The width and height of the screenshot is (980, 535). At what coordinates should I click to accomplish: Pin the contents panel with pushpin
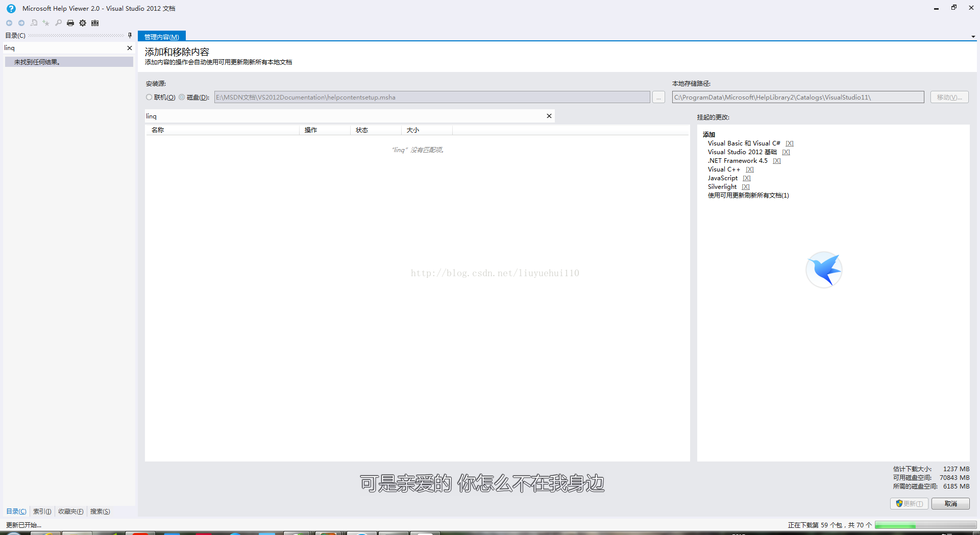point(130,35)
